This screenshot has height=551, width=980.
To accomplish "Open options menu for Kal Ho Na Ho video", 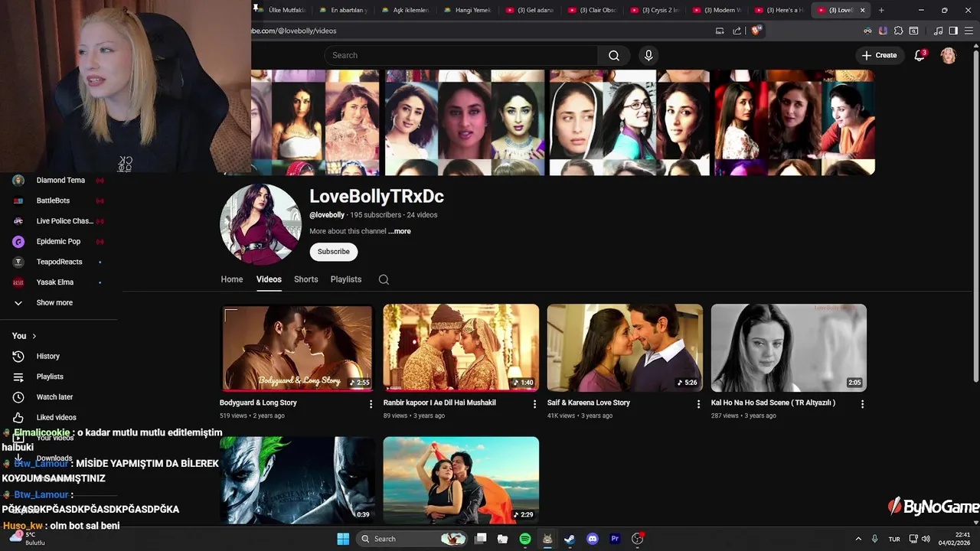I will [x=862, y=404].
